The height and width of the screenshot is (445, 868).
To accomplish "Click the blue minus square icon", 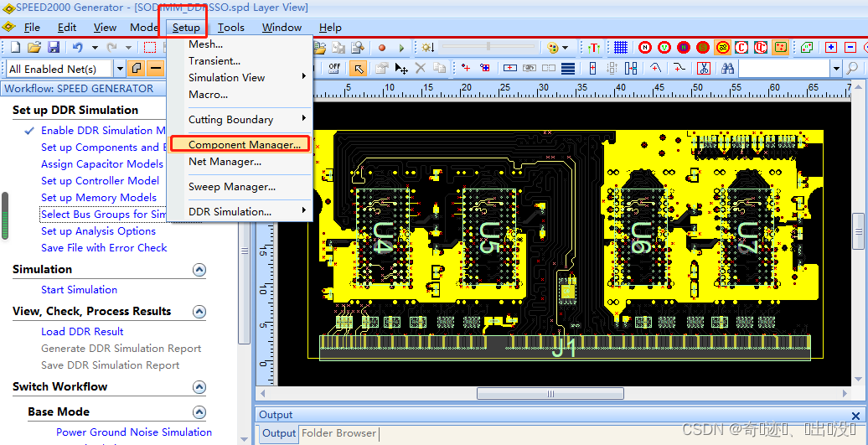I will 850,48.
